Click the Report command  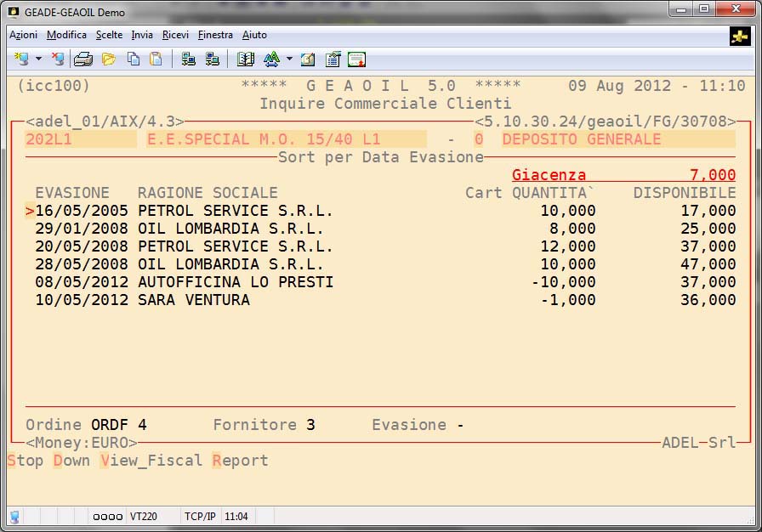pyautogui.click(x=240, y=461)
